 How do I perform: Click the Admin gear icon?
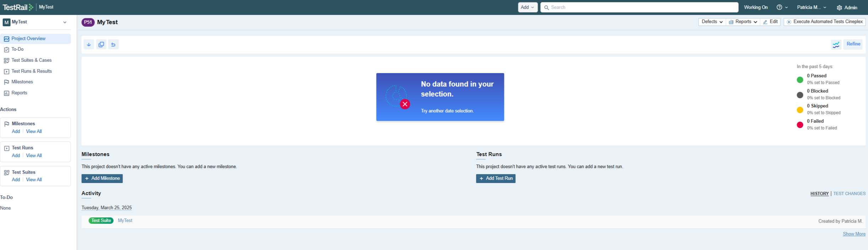click(x=839, y=8)
